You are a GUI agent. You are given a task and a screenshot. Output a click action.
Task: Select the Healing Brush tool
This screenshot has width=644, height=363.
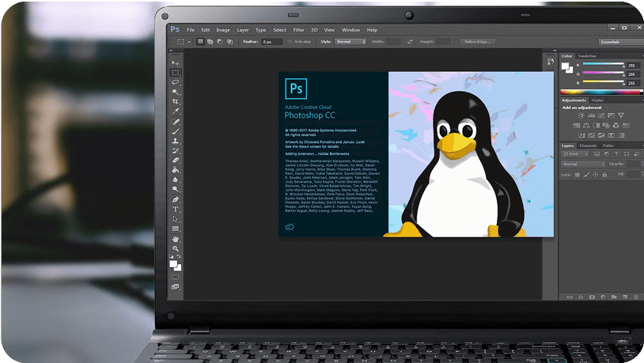point(176,122)
